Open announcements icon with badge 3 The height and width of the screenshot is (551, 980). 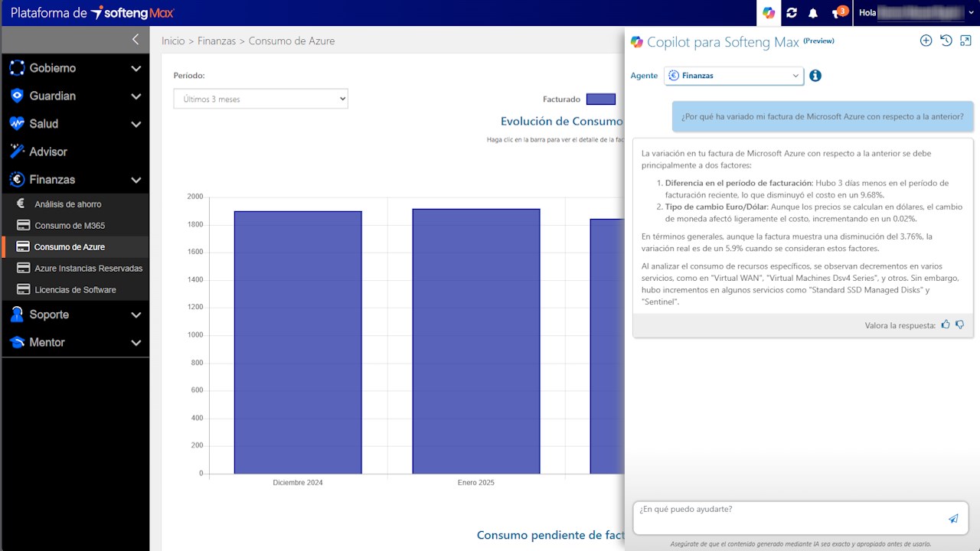[839, 12]
